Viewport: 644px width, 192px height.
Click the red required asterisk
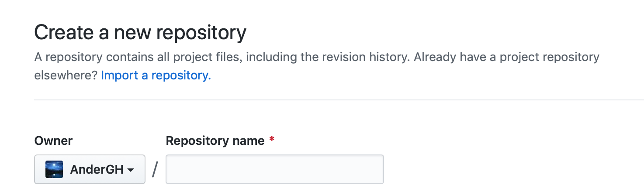[x=272, y=140]
